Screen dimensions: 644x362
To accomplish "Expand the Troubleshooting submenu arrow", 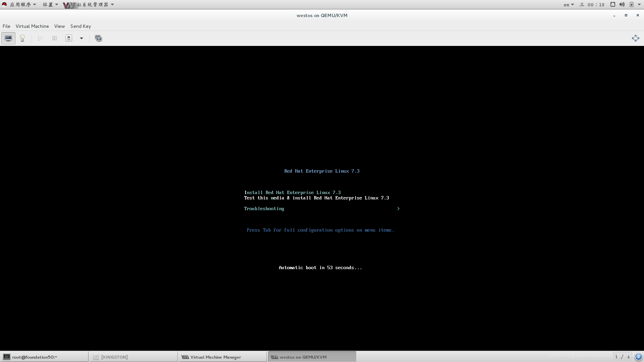I will pos(398,208).
